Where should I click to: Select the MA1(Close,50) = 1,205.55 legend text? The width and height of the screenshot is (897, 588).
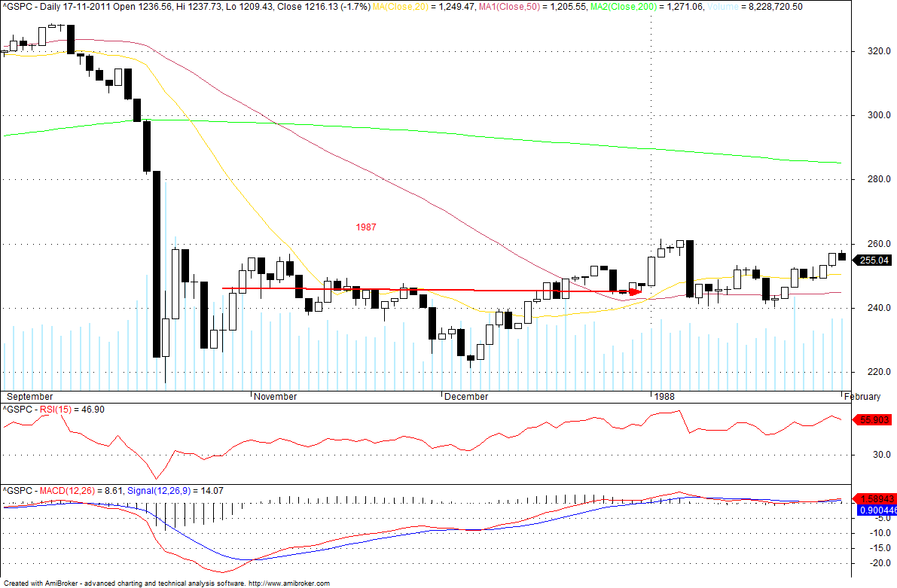[x=532, y=7]
